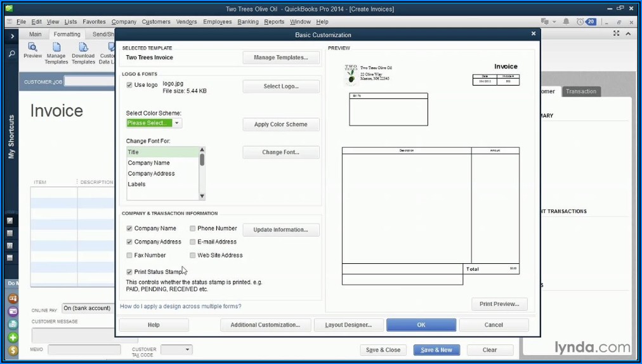The width and height of the screenshot is (642, 364).
Task: Open the reminders alarm clock icon
Action: pos(579,22)
